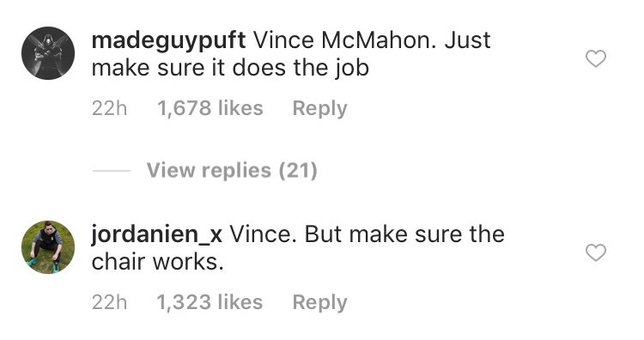This screenshot has height=340, width=644.
Task: Click the number 21 in View replies
Action: (x=298, y=170)
